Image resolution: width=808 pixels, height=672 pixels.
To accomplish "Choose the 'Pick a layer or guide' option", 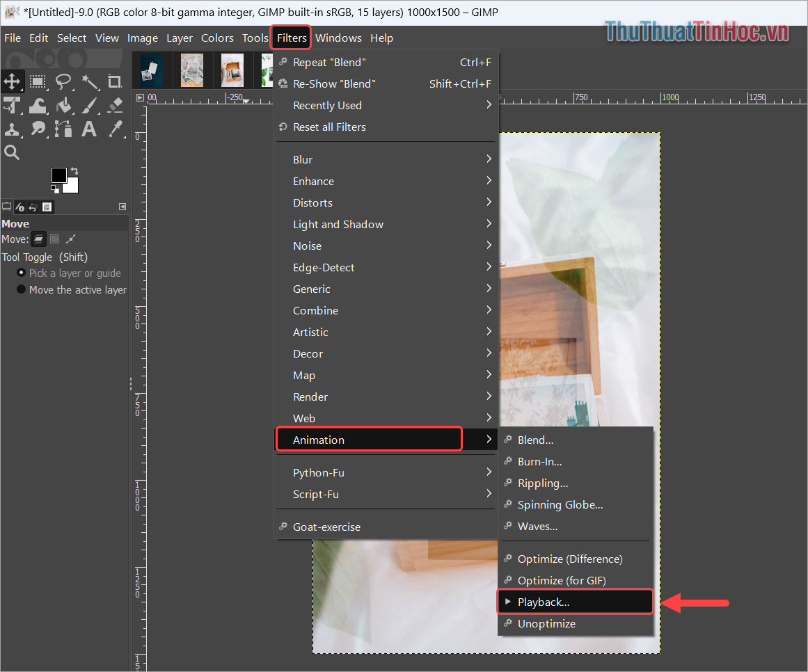I will coord(69,273).
